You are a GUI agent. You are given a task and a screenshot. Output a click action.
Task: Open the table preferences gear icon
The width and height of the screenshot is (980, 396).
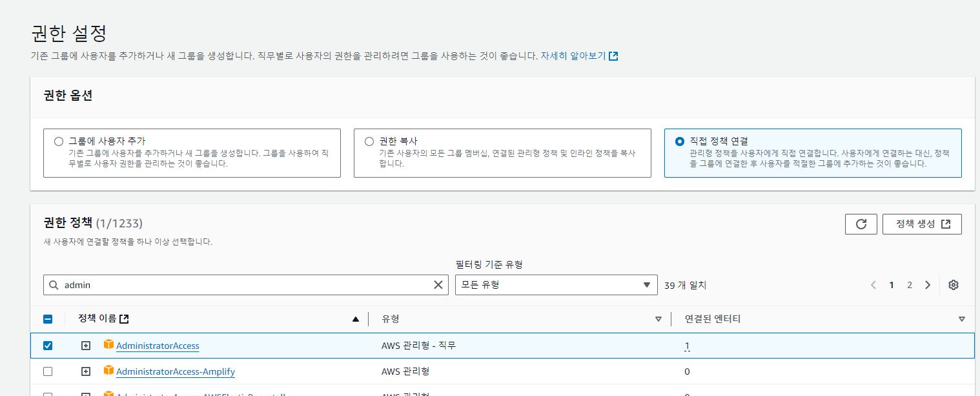click(953, 285)
